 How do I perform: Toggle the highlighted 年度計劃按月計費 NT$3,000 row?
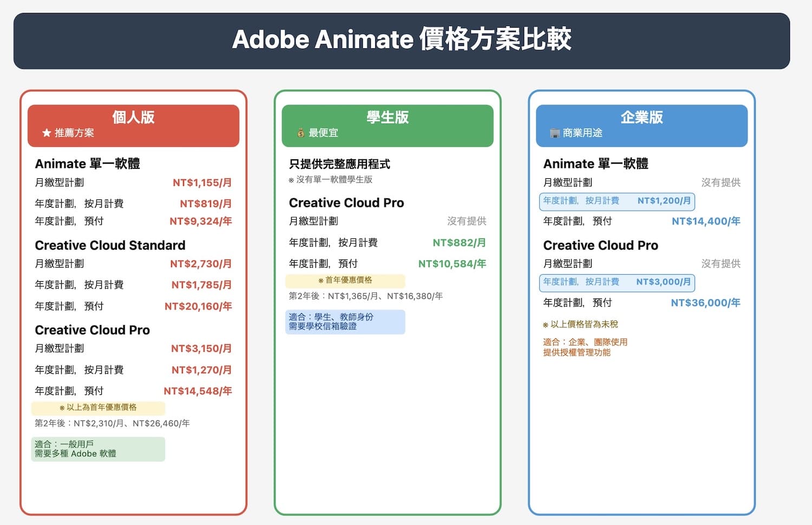(x=617, y=282)
